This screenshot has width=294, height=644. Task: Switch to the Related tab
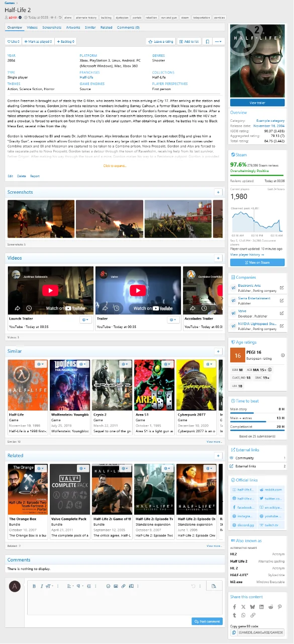click(107, 28)
